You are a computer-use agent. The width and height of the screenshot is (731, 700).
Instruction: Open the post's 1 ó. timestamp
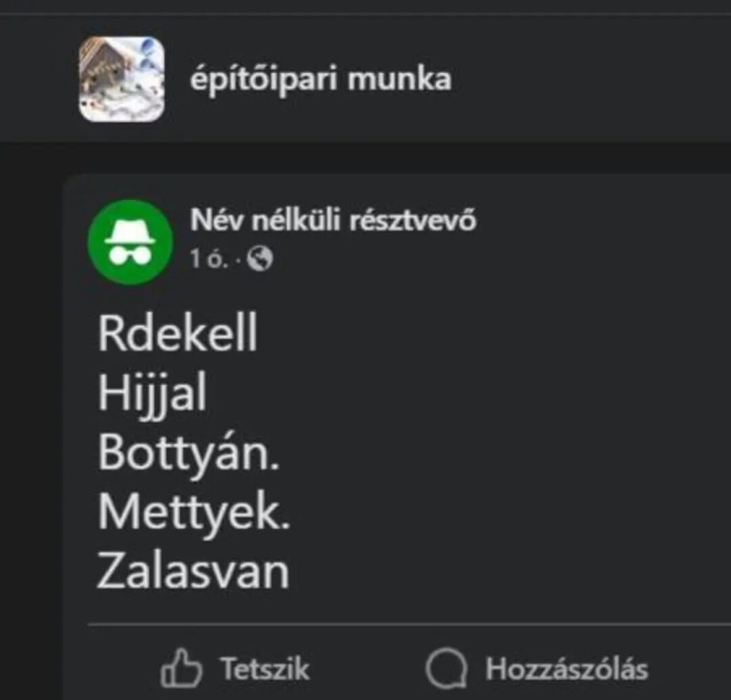209,259
